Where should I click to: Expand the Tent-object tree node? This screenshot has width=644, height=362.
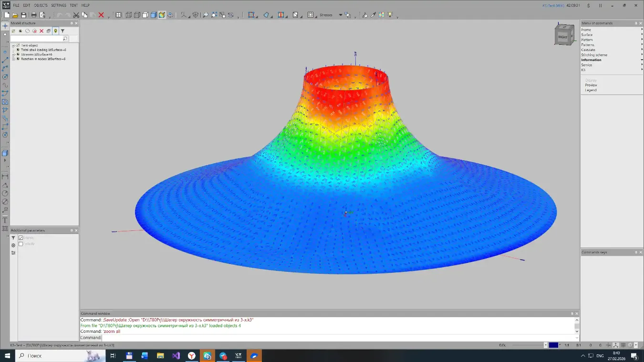point(14,45)
